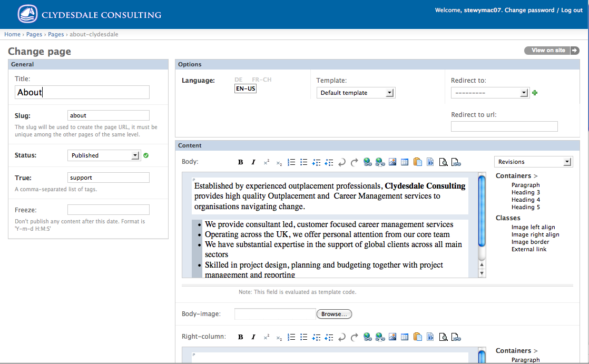Apply Heading 4 container

(x=526, y=200)
